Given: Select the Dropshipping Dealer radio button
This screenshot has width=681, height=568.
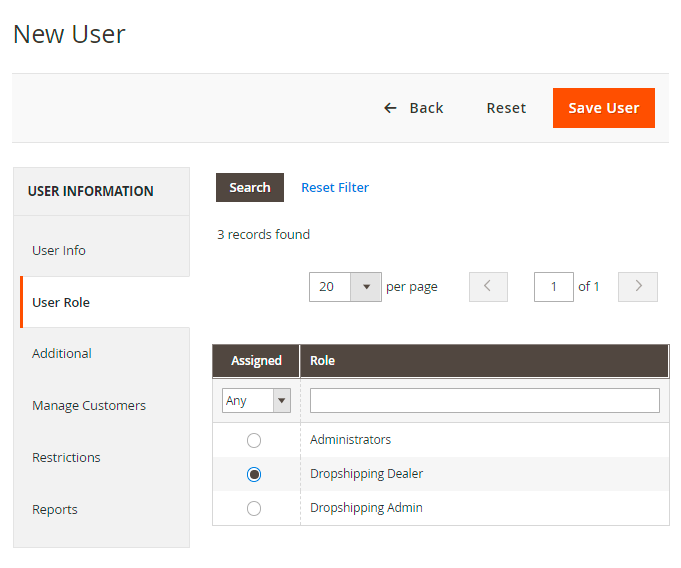Looking at the screenshot, I should [x=254, y=474].
